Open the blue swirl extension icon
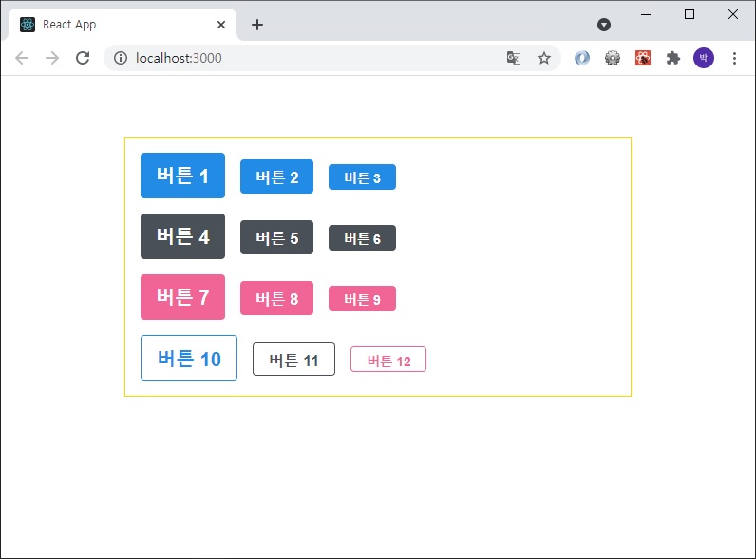Image resolution: width=756 pixels, height=559 pixels. (x=582, y=58)
